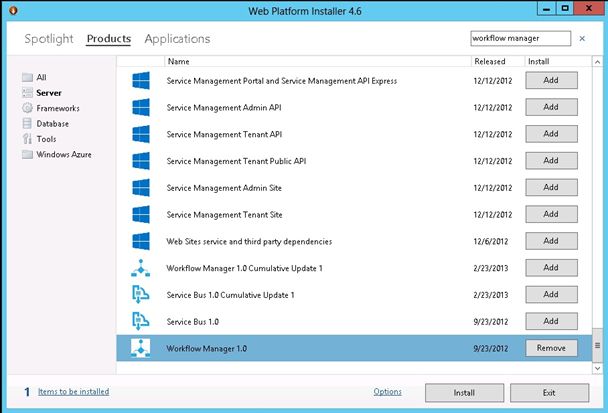Add Service Management Tenant API

click(x=551, y=134)
